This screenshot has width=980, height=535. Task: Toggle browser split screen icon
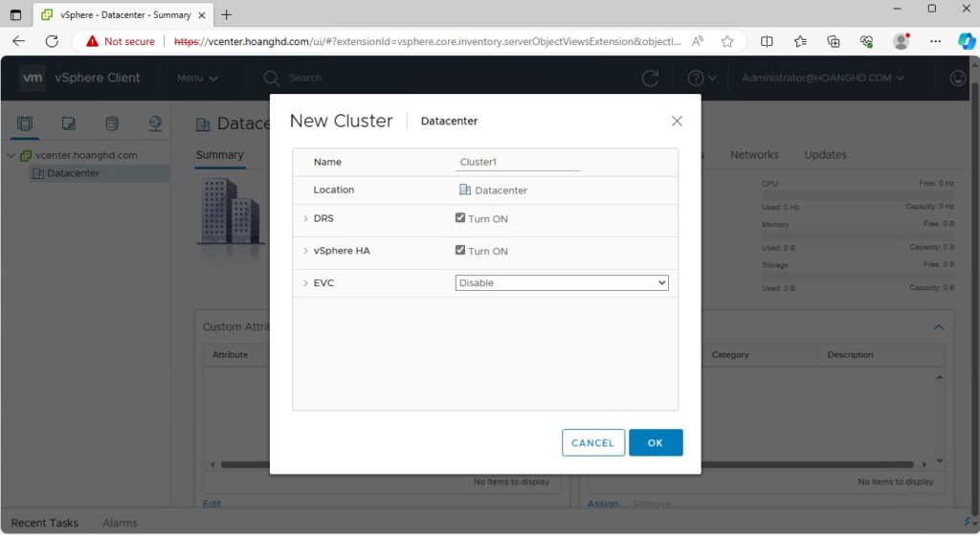coord(767,41)
